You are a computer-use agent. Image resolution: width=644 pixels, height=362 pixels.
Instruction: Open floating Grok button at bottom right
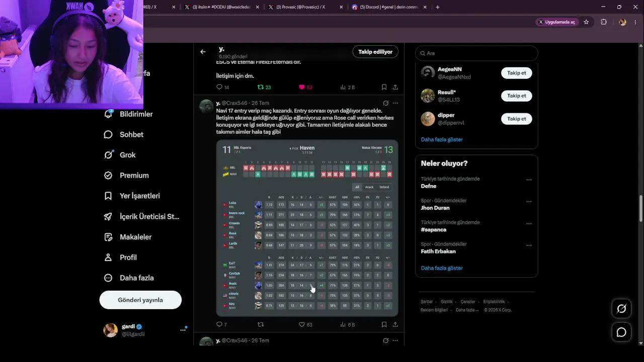[621, 309]
